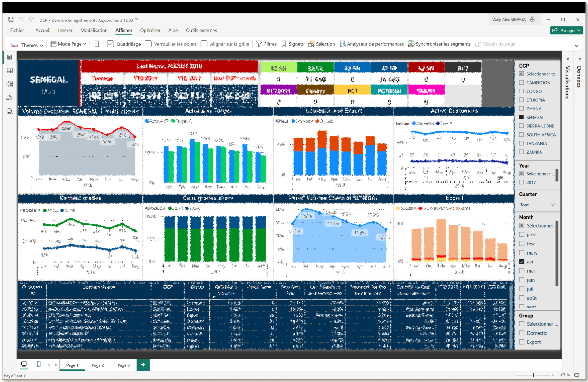Check 2017 in Year slicer
This screenshot has width=588, height=382.
(522, 182)
